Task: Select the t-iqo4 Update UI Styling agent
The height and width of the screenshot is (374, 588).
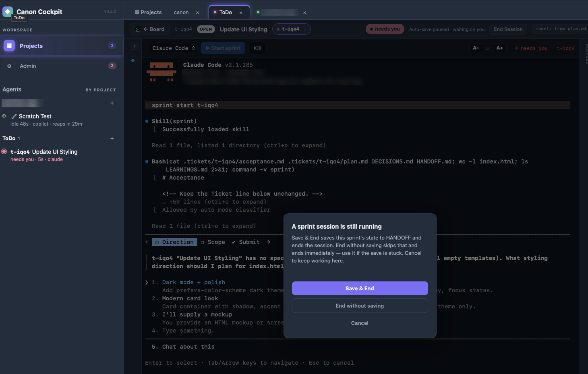Action: (x=62, y=155)
